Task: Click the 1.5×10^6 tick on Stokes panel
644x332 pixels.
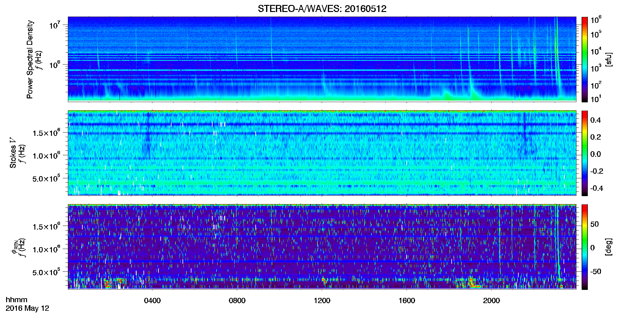Action: pyautogui.click(x=46, y=133)
